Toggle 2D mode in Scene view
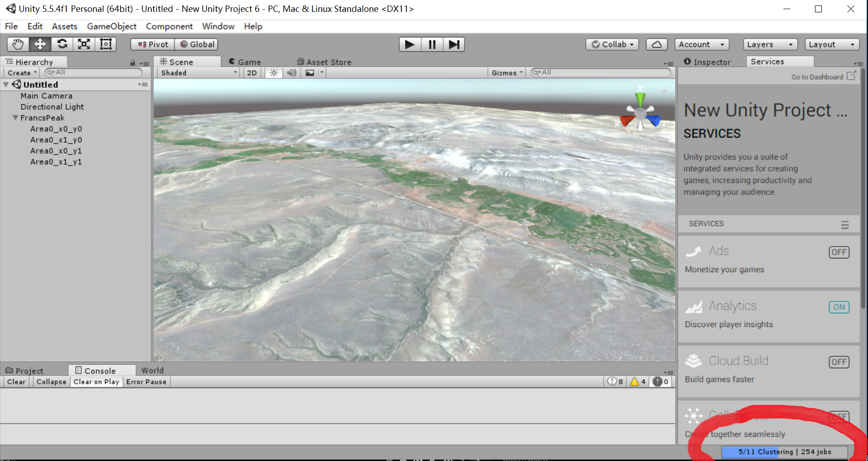 [x=251, y=72]
